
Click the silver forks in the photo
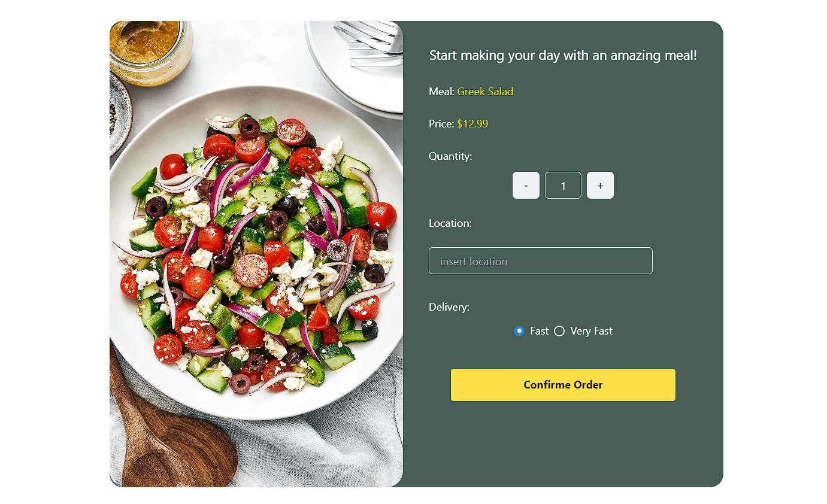click(371, 43)
